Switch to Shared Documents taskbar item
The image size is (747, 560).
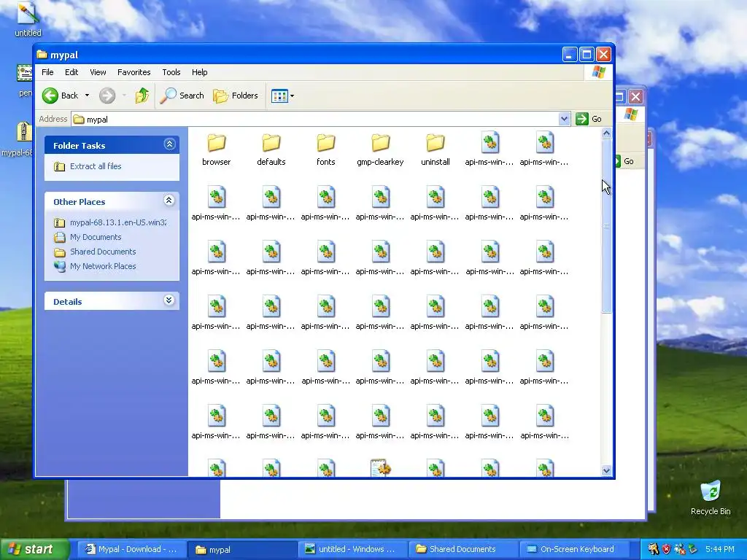tap(462, 549)
